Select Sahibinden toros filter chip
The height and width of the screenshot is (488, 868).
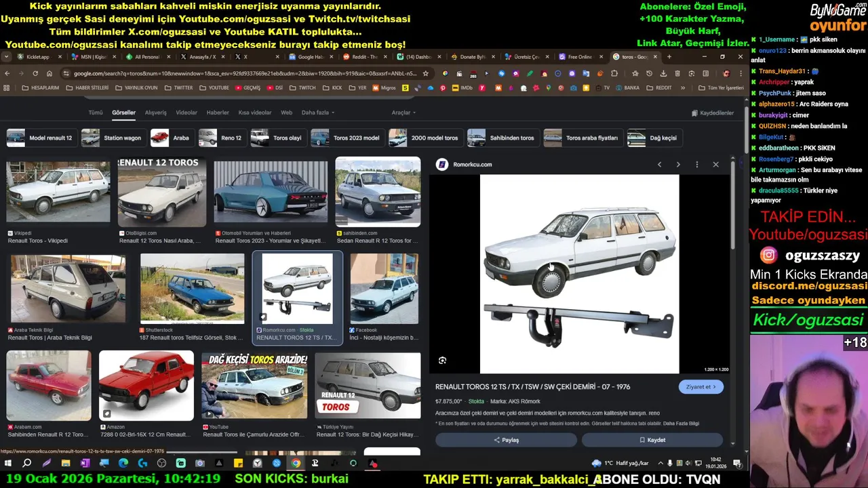tap(502, 138)
